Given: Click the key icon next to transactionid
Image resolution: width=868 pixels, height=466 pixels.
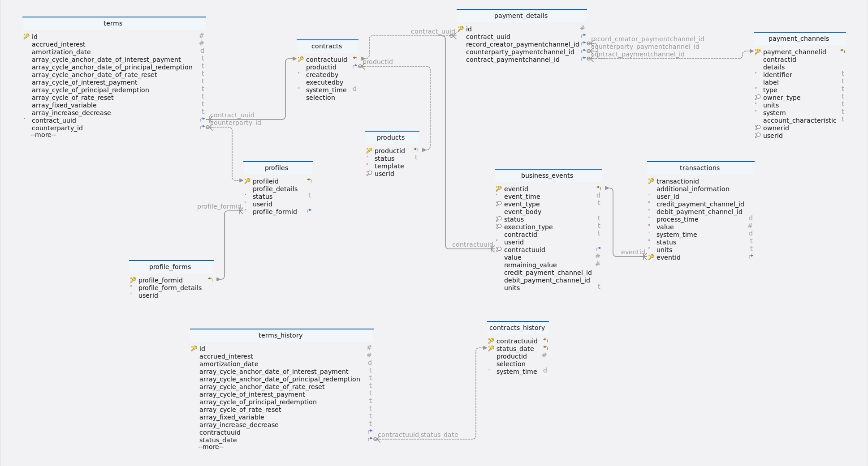Looking at the screenshot, I should click(x=651, y=181).
